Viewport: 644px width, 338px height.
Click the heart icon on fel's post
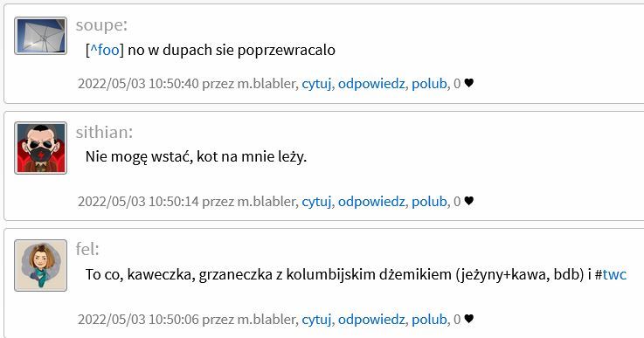click(x=469, y=319)
